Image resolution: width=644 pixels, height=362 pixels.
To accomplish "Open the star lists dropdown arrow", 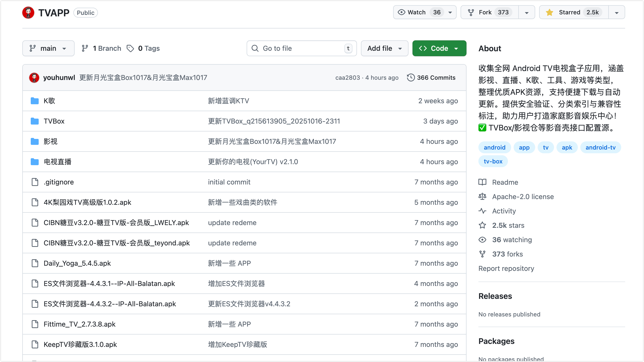I will coord(616,13).
